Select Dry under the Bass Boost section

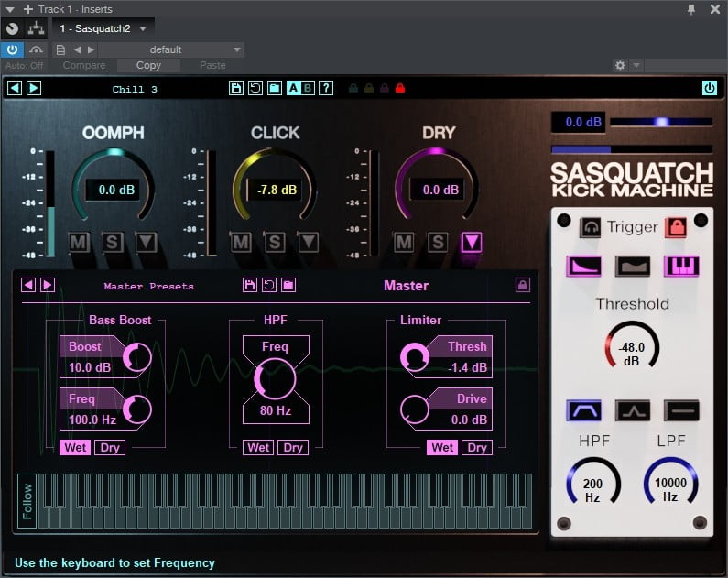point(110,448)
